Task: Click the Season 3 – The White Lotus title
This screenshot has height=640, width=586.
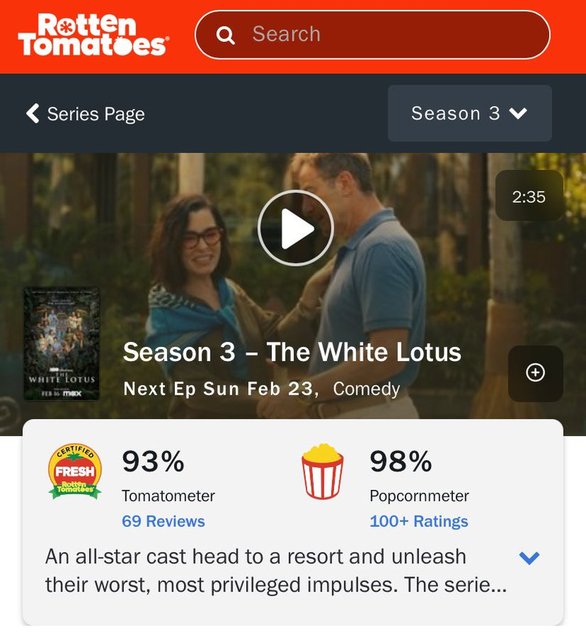Action: (x=292, y=352)
